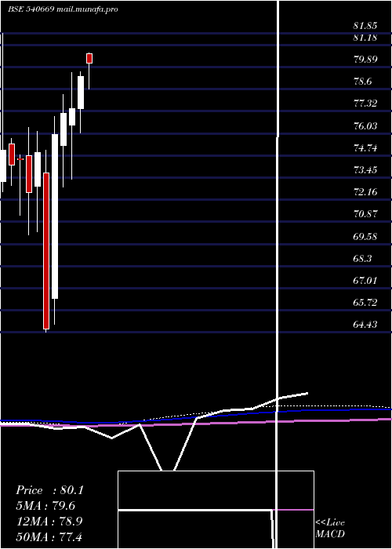Viewport: 392px width, 549px height.
Task: Click the 81.85 price label
Action: point(365,26)
